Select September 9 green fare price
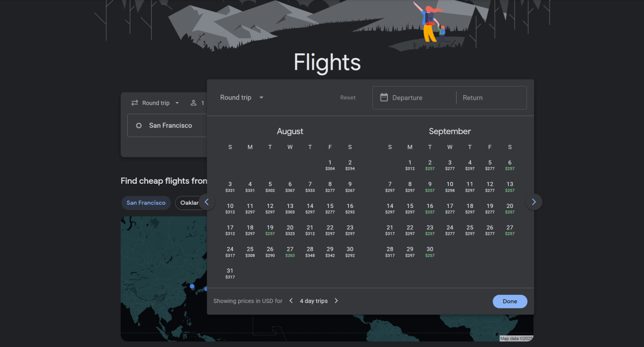Image resolution: width=644 pixels, height=347 pixels. [429, 186]
